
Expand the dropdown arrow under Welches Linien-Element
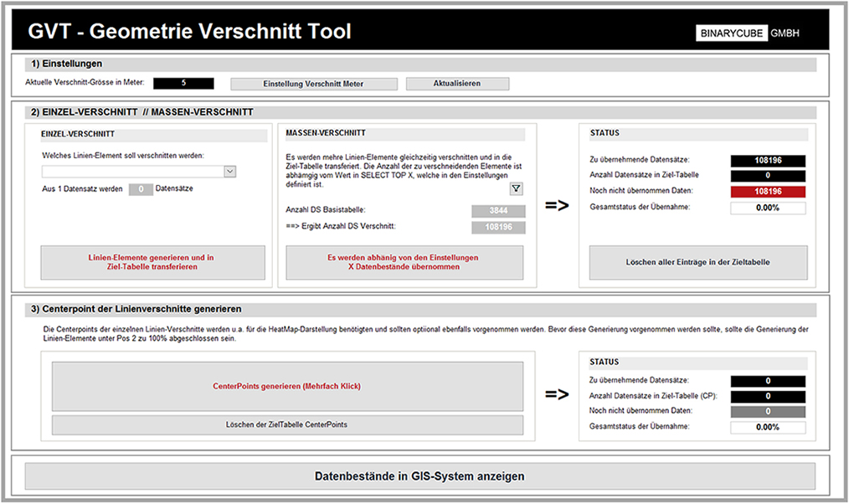point(229,171)
